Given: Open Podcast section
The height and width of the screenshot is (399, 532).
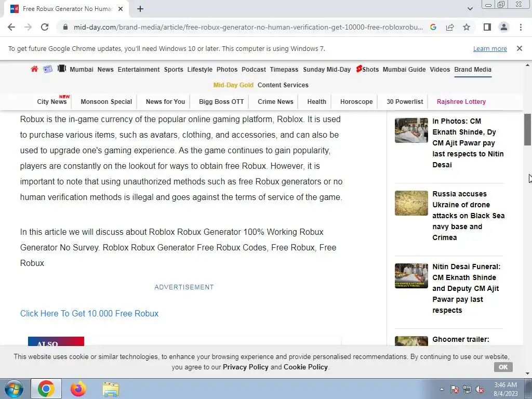Looking at the screenshot, I should [254, 70].
